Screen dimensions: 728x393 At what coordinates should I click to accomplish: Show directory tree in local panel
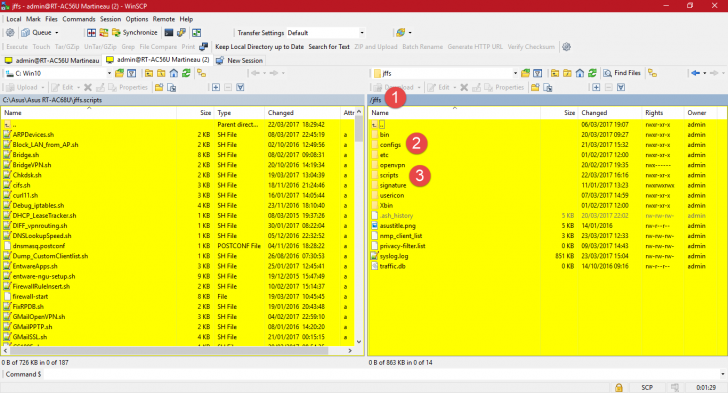pyautogui.click(x=201, y=73)
